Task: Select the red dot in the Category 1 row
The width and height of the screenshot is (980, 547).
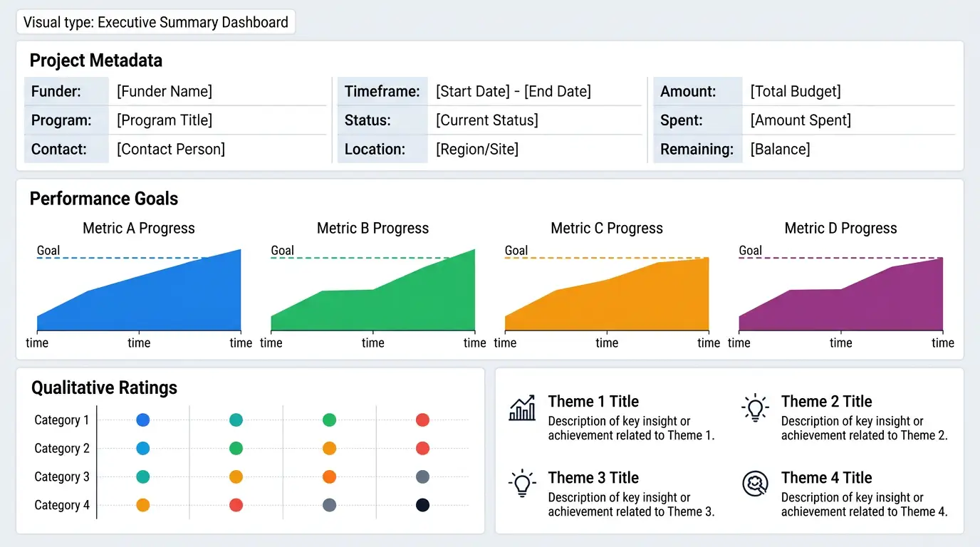Action: (422, 420)
